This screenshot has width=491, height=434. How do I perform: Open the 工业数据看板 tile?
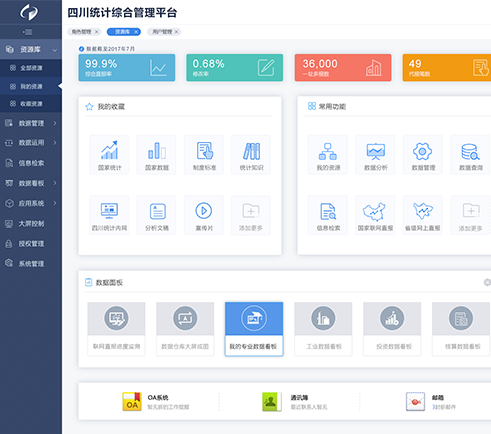pos(323,329)
